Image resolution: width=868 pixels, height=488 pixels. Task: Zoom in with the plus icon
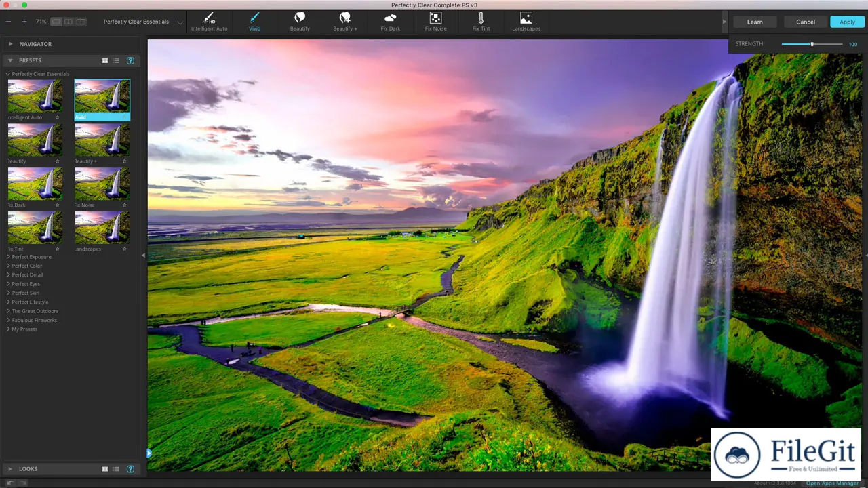(24, 22)
